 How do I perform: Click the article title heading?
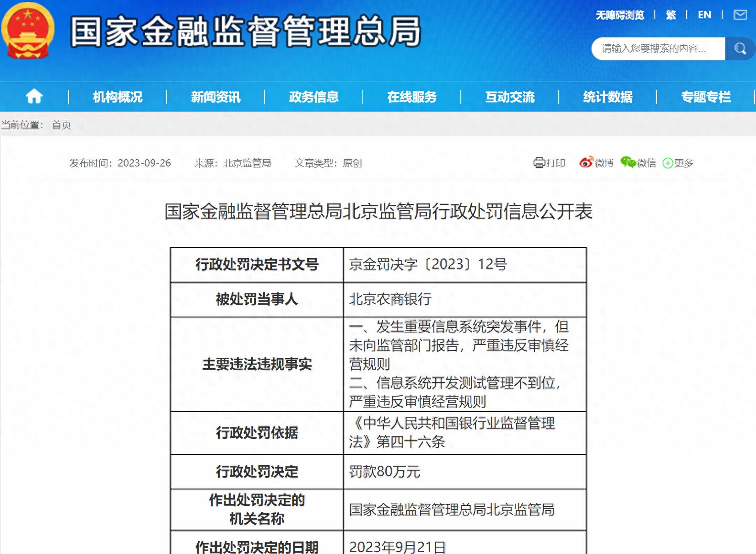tap(378, 211)
